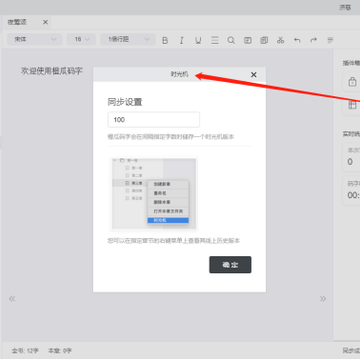The height and width of the screenshot is (360, 360).
Task: Open the font size 16 dropdown
Action: click(81, 39)
